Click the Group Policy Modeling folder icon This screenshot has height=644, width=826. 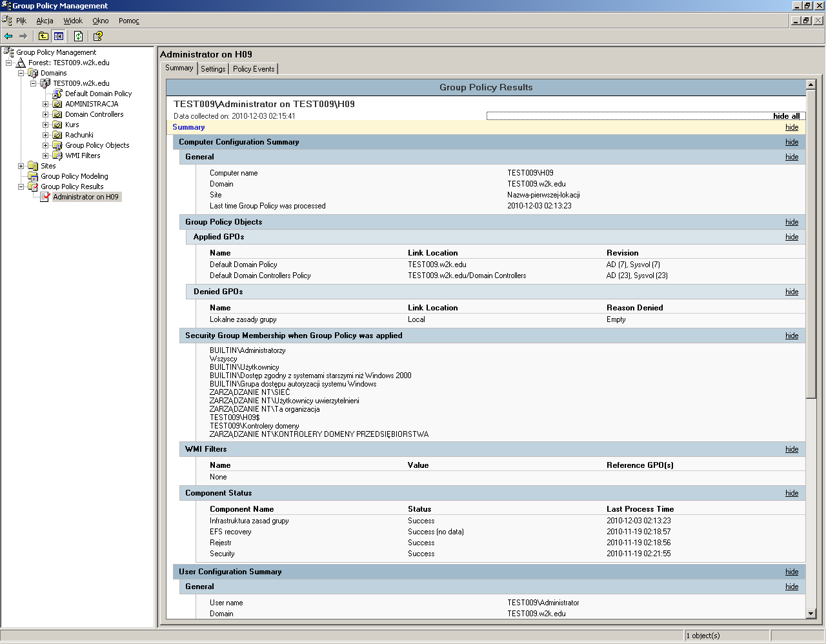click(x=33, y=176)
